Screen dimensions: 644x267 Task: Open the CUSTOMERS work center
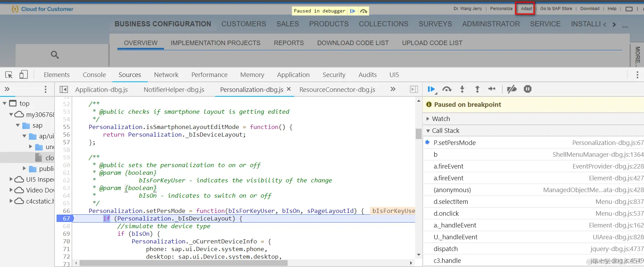click(244, 24)
